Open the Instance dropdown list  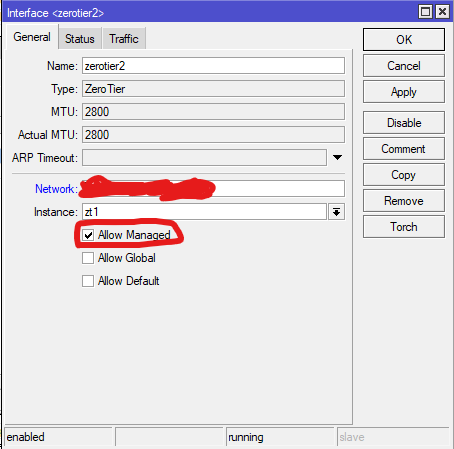337,212
